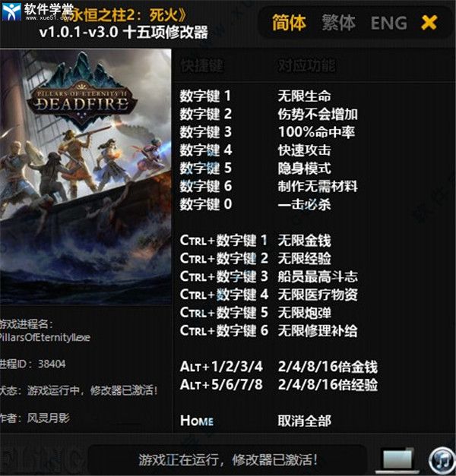
Task: Click the 快捷键 column header
Action: click(202, 65)
